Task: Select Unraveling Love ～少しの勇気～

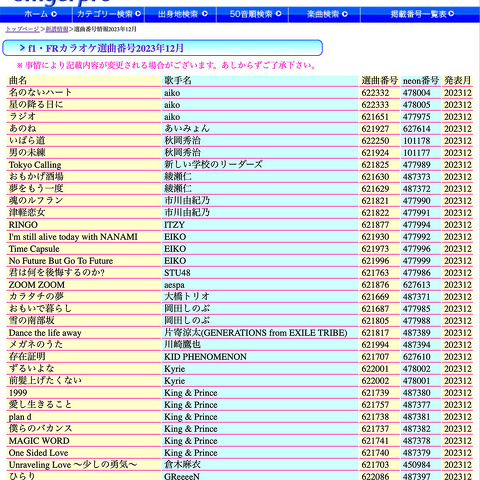Action: [73, 464]
